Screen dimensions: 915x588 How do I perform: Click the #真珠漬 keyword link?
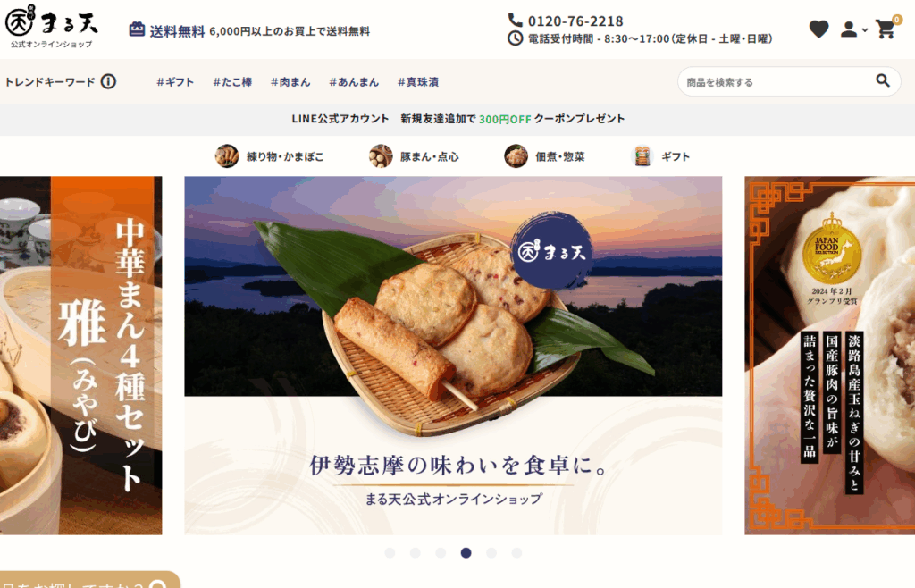tap(418, 82)
